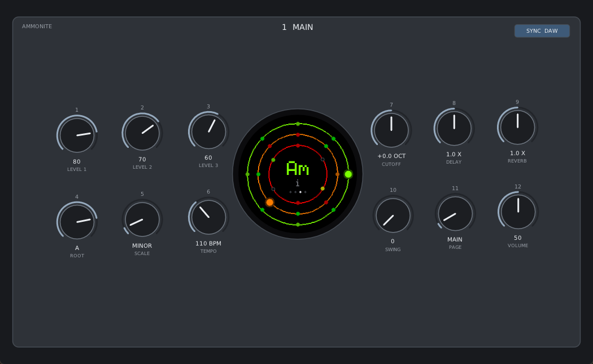Click the LEVEL 1 knob
Screen dimensions: 593x364
click(x=77, y=135)
